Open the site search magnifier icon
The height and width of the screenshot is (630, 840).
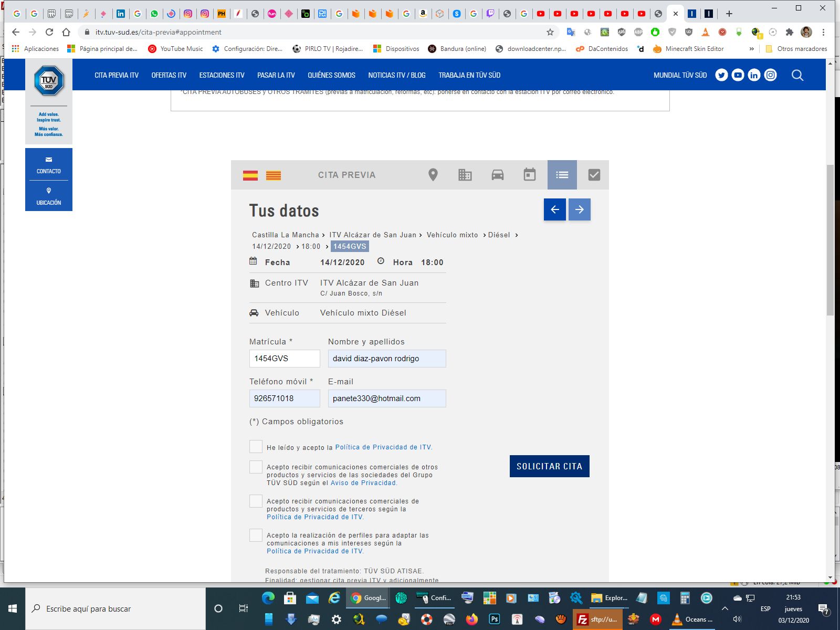[797, 75]
